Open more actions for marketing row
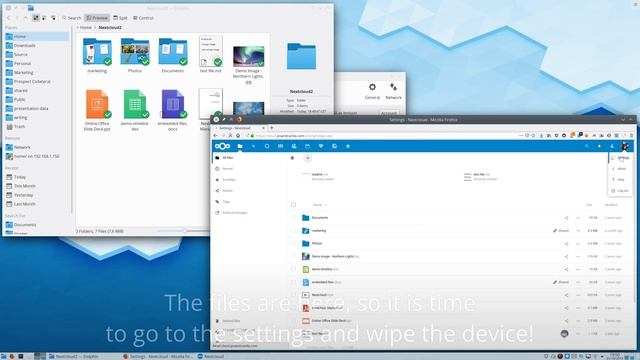Viewport: 640px width, 360px height. tap(578, 231)
